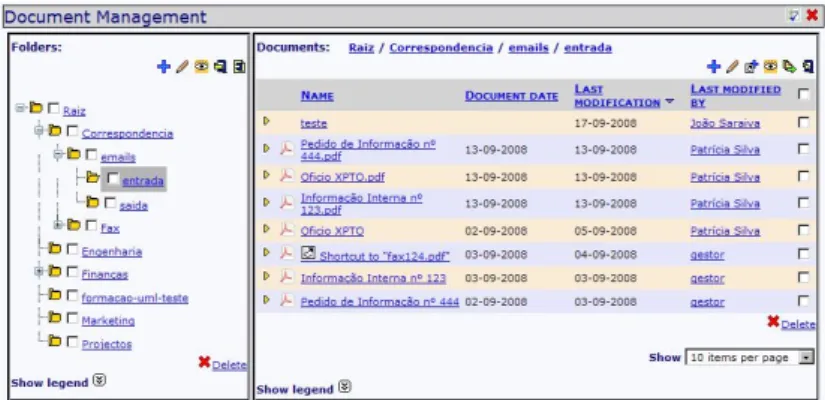Tick the checkbox for Oficio XPTO.pdf row
The height and width of the screenshot is (400, 825).
tap(803, 176)
